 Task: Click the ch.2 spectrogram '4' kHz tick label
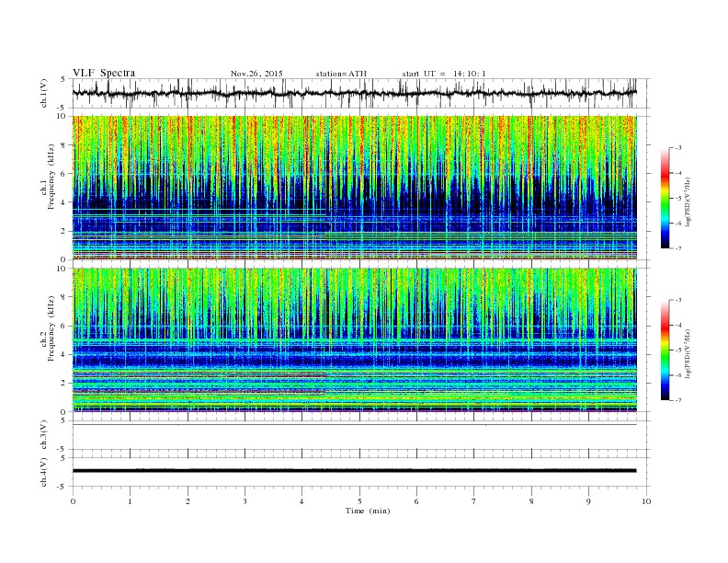pos(64,354)
